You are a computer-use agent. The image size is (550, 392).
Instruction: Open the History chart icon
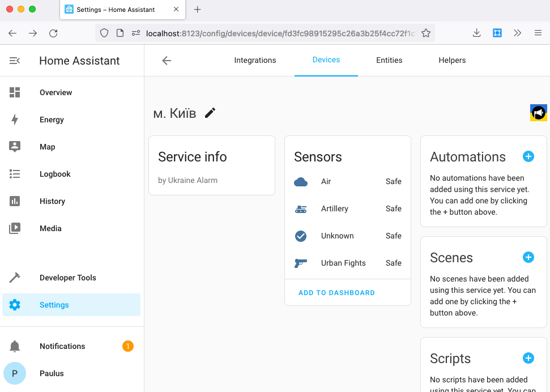pyautogui.click(x=15, y=201)
